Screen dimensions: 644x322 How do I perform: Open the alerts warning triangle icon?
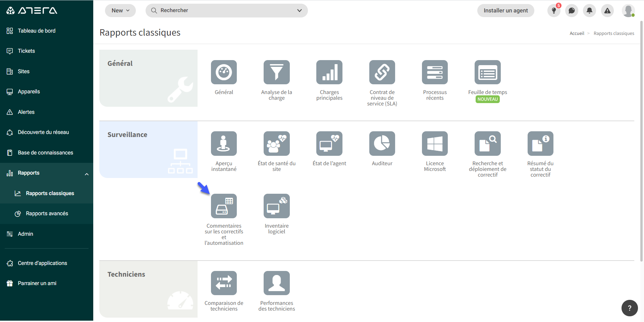tap(607, 11)
